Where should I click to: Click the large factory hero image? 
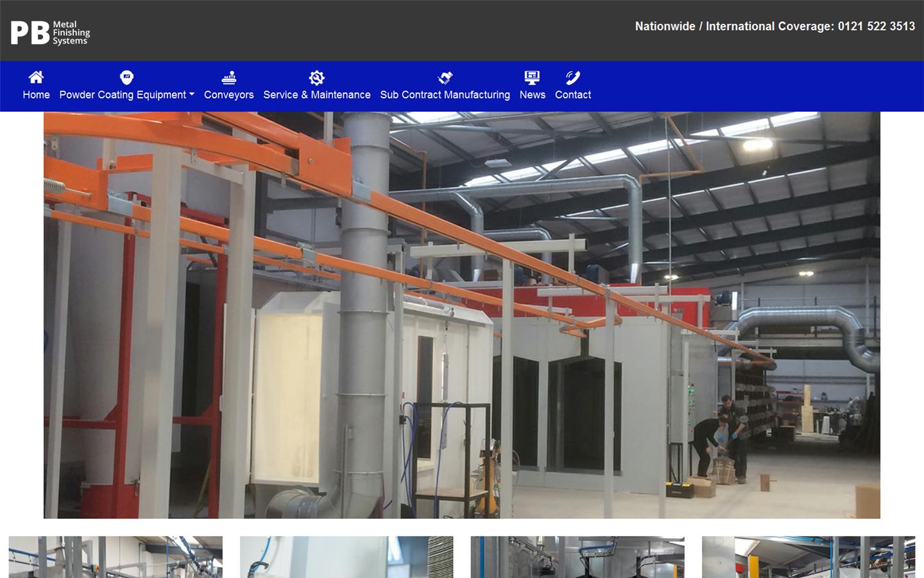[461, 314]
